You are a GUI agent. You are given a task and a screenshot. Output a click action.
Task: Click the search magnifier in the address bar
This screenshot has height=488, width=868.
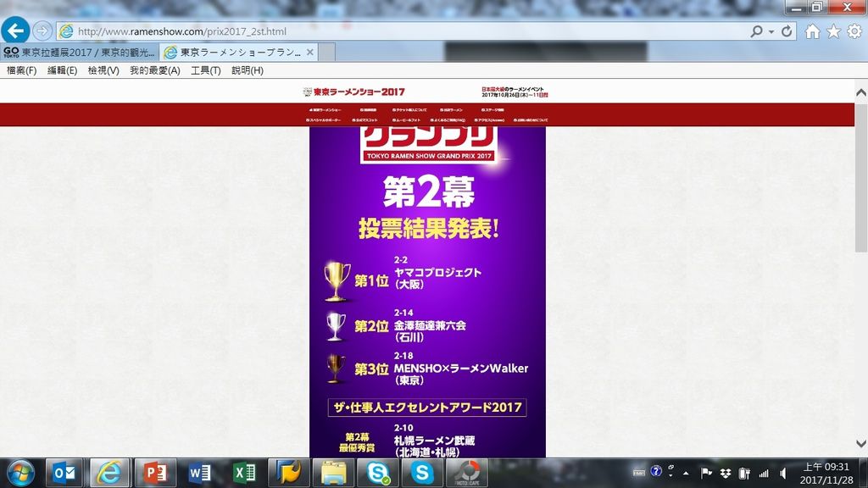pyautogui.click(x=756, y=31)
